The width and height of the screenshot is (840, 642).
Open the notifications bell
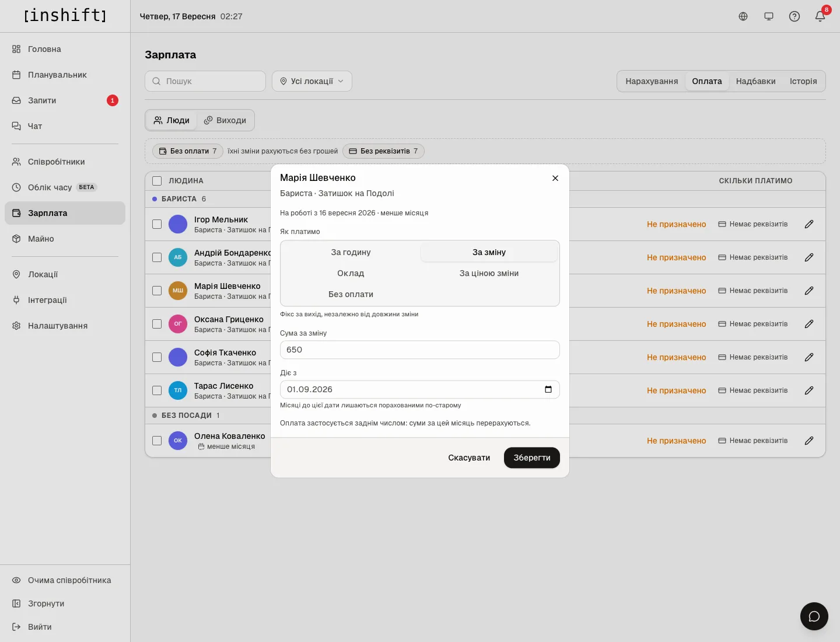tap(820, 16)
